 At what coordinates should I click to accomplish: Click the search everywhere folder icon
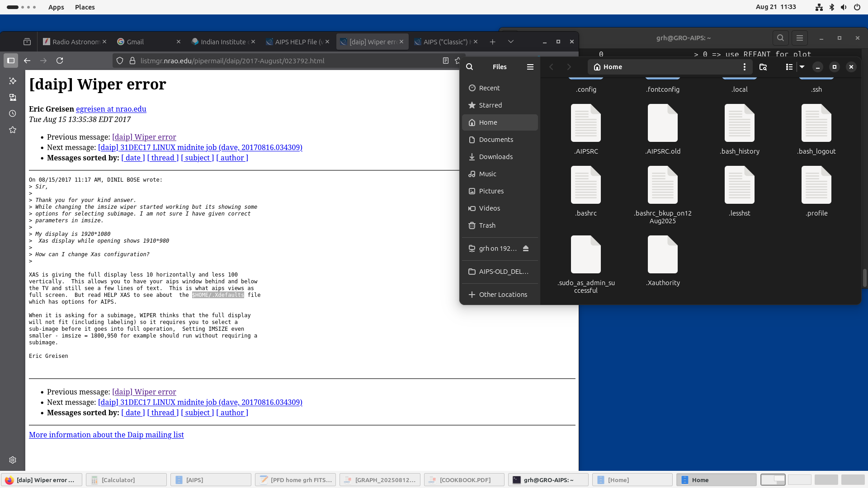[763, 67]
